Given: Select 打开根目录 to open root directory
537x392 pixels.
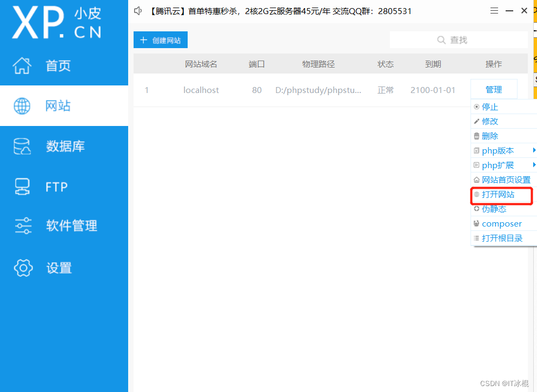Looking at the screenshot, I should pyautogui.click(x=500, y=238).
